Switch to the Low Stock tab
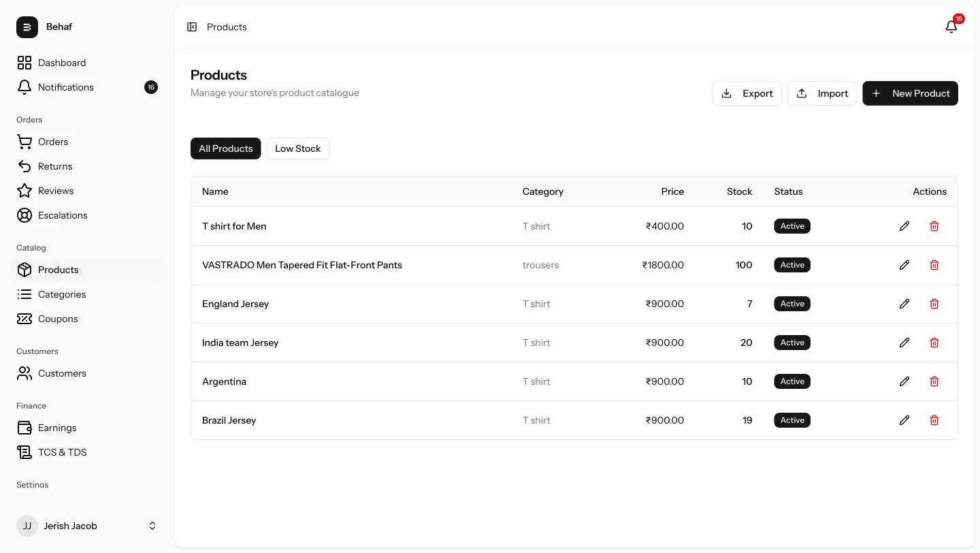 (298, 148)
